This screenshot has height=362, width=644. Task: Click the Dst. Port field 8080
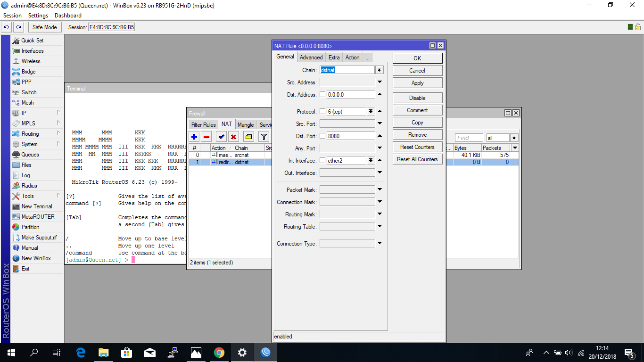point(350,136)
